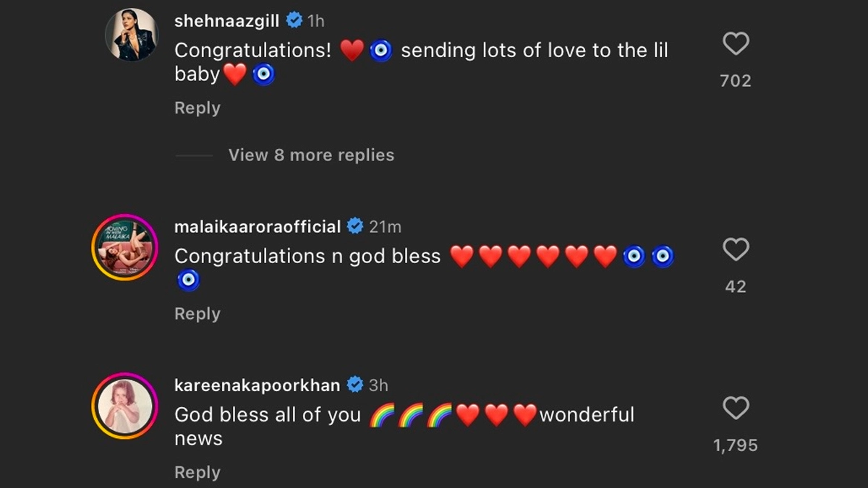The height and width of the screenshot is (488, 868).
Task: Like kareenakapoorkhan's wonderful news comment
Action: (x=736, y=409)
